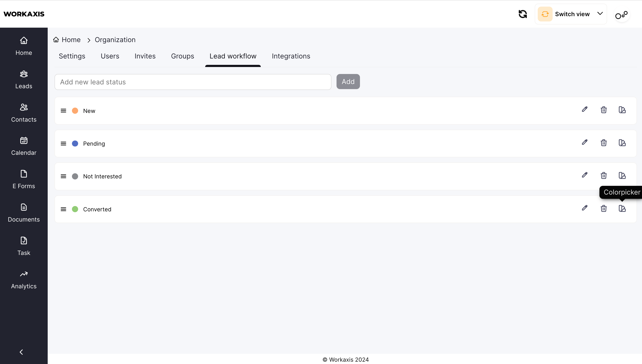Open Leads in the sidebar
Viewport: 642px width, 364px height.
tap(24, 80)
